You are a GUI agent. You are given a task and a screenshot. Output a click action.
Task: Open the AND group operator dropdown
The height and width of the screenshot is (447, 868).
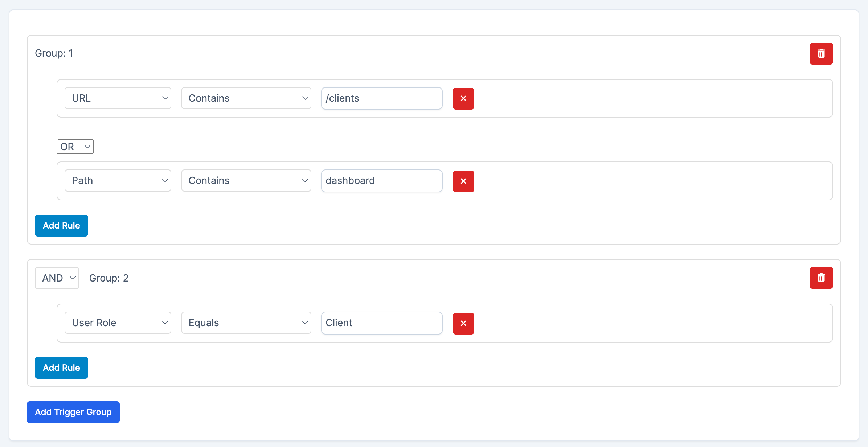[x=57, y=278]
